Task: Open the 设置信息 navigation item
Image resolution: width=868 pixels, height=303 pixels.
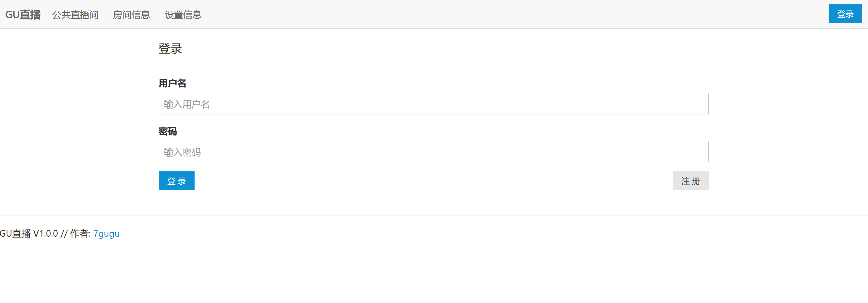Action: click(183, 15)
